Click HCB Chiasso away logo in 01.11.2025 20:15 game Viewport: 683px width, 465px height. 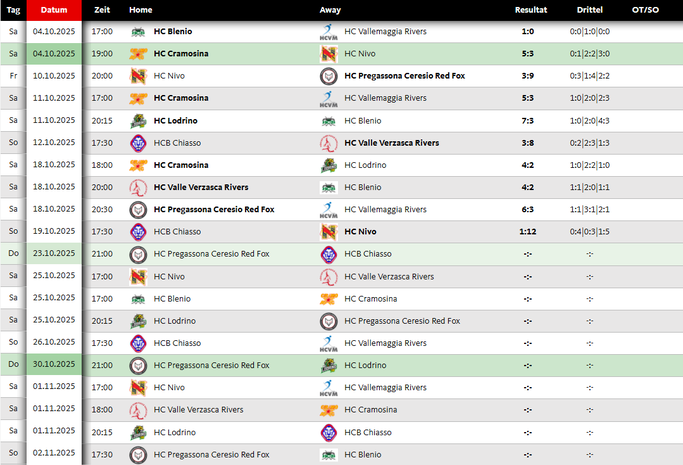click(327, 433)
